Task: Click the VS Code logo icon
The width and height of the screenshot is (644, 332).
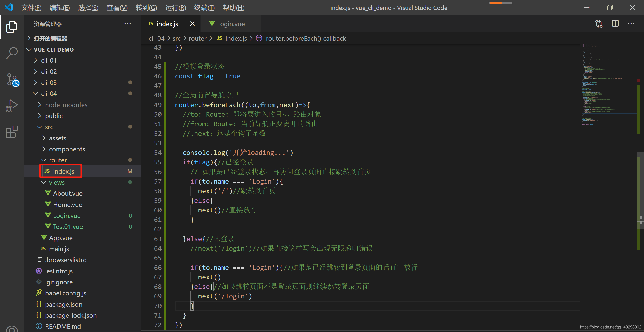Action: [9, 7]
